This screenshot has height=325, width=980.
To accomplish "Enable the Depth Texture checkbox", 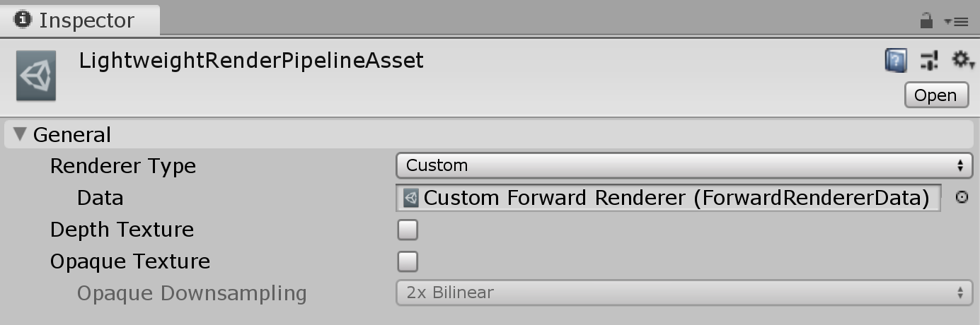I will pos(408,230).
